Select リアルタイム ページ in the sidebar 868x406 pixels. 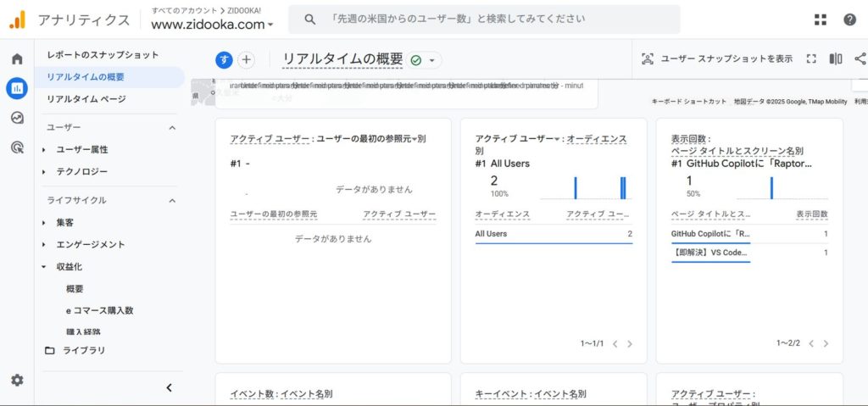(86, 99)
